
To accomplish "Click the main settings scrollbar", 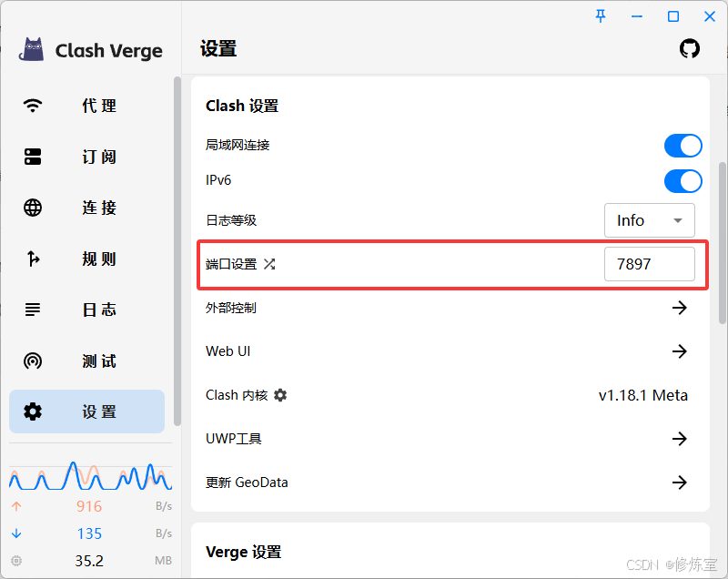I will point(723,243).
